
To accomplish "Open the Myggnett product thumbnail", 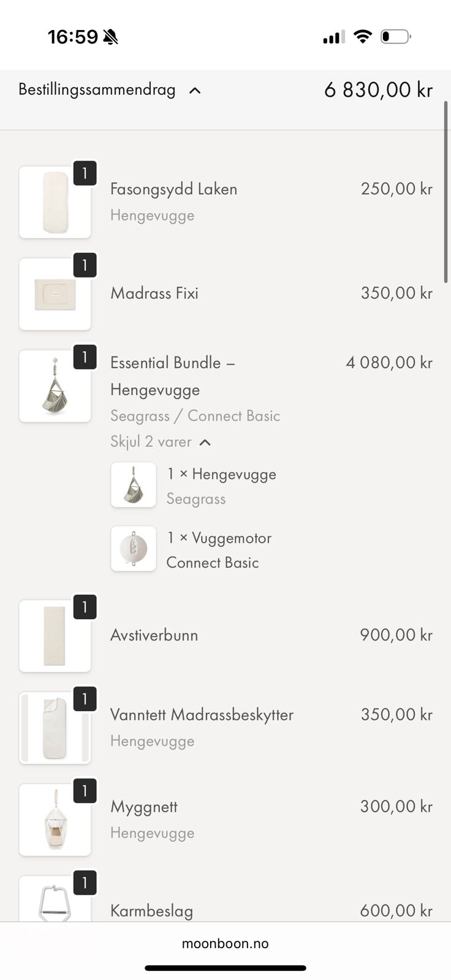I will 55,820.
